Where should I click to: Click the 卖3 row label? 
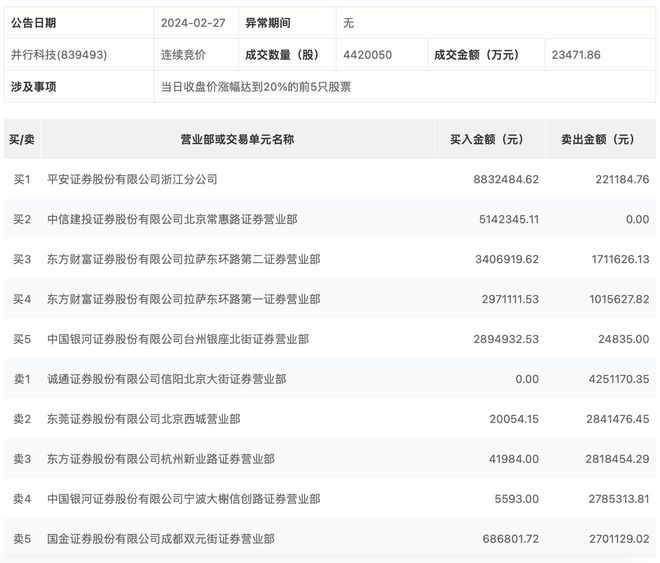pos(22,459)
